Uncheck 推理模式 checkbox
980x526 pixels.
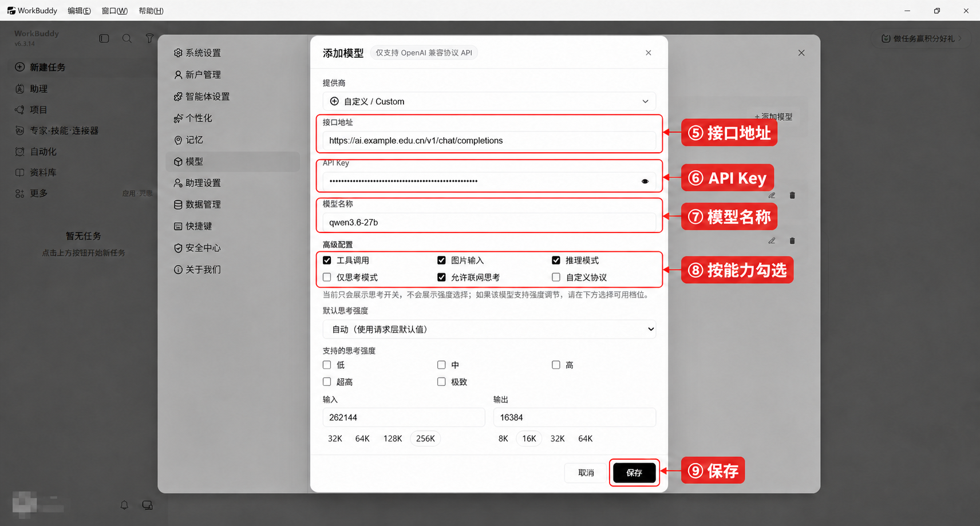[556, 260]
